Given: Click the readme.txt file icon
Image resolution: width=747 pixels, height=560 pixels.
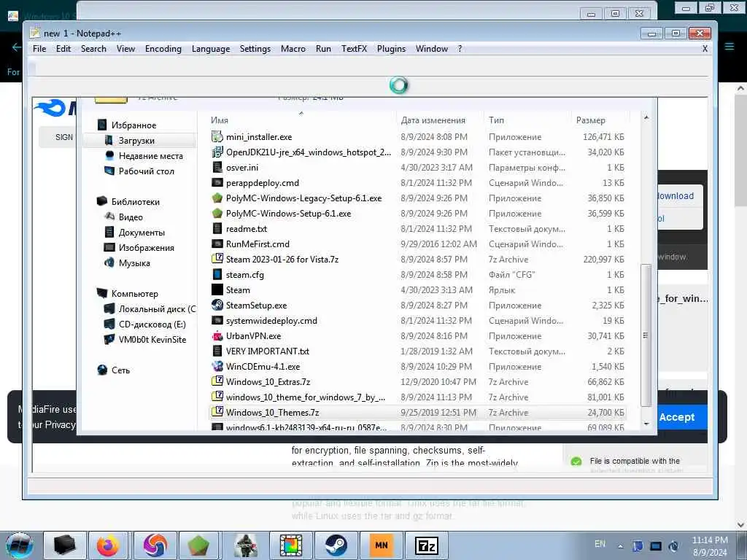Looking at the screenshot, I should (217, 228).
